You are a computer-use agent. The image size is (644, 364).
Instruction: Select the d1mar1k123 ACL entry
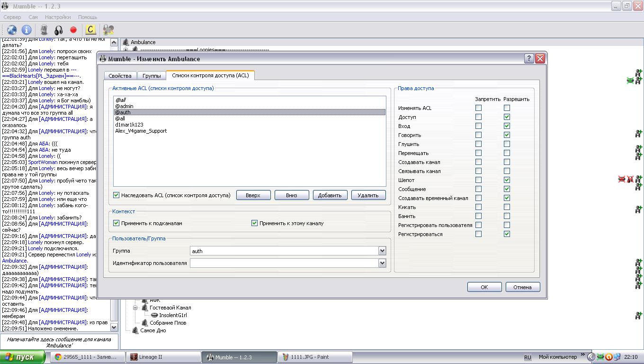250,125
